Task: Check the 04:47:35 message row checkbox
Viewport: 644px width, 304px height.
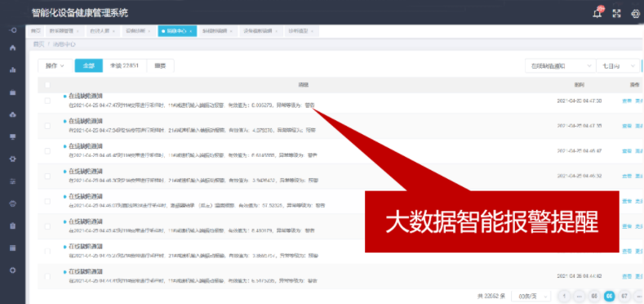Action: 47,126
